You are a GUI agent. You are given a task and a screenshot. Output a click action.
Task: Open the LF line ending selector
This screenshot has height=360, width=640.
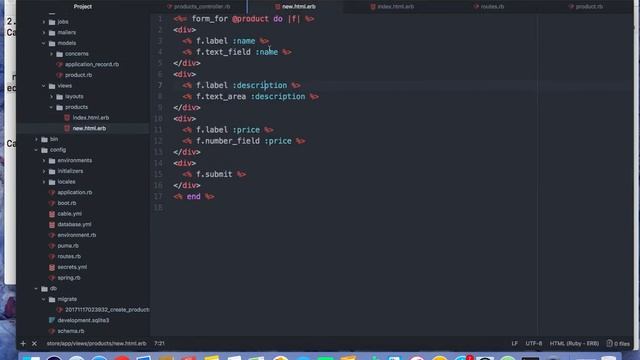515,344
